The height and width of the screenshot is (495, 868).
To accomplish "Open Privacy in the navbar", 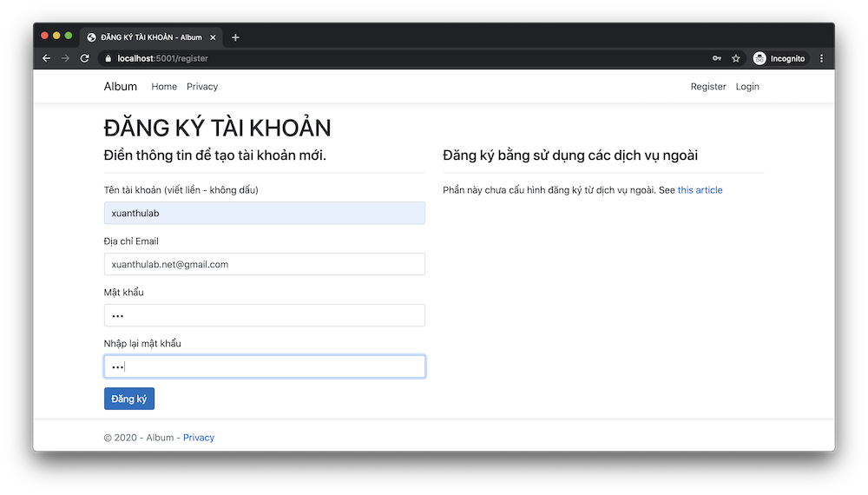I will (x=202, y=86).
